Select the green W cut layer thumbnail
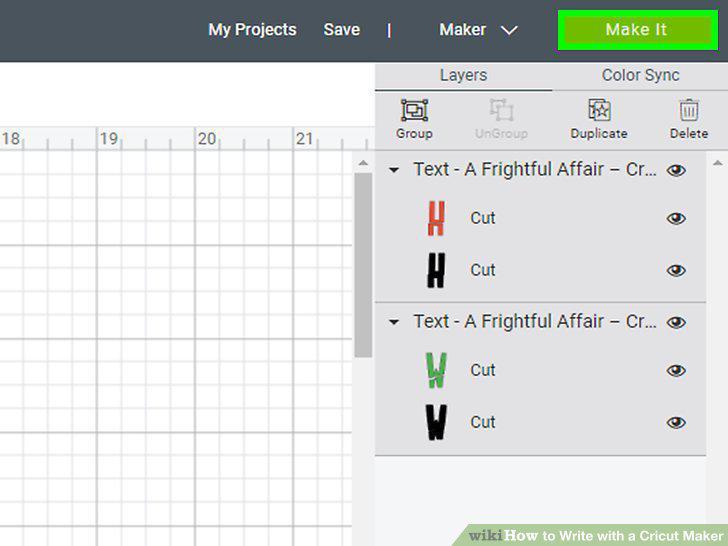Viewport: 728px width, 546px height. click(436, 370)
